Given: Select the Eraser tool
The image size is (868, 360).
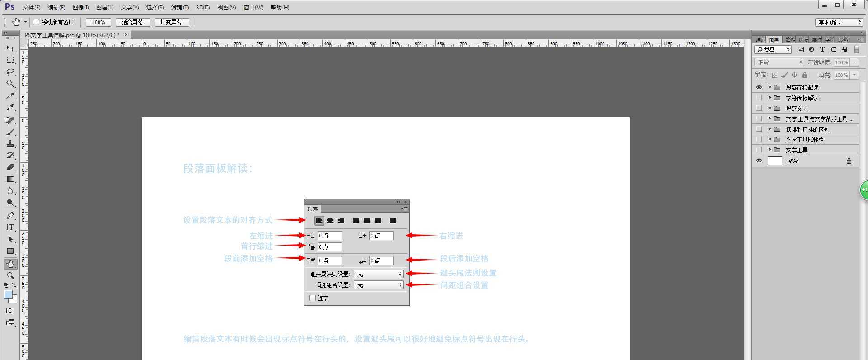Looking at the screenshot, I should click(x=10, y=167).
